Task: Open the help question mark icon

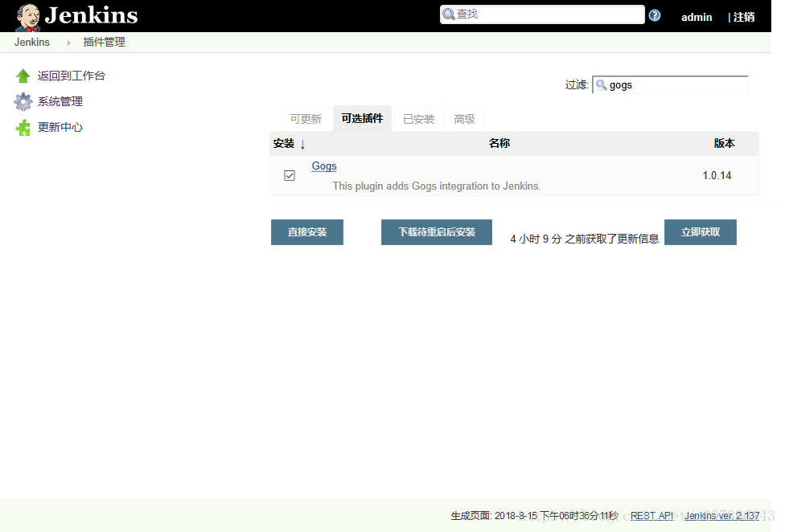Action: click(655, 15)
